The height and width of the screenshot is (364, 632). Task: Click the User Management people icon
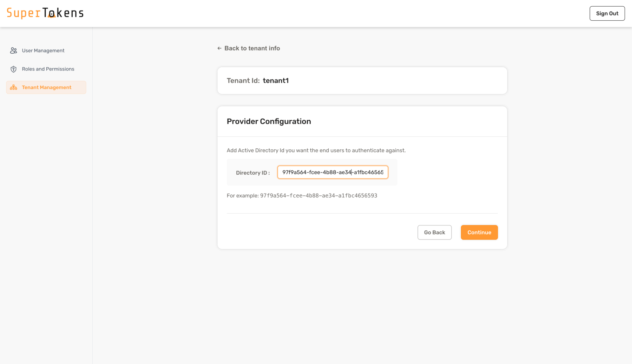[x=13, y=50]
